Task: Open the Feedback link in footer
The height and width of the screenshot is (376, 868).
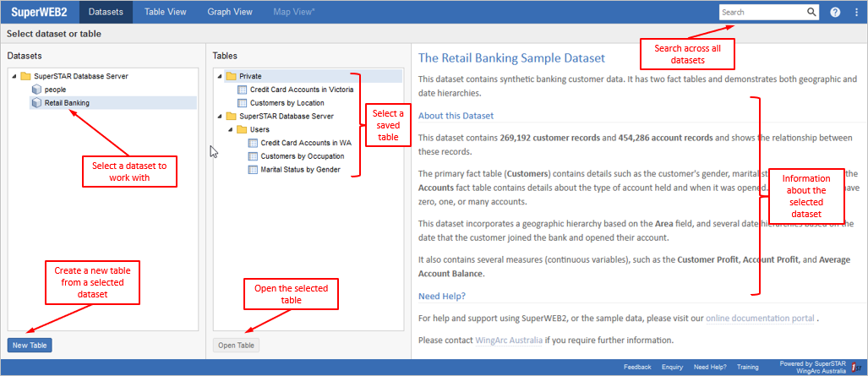Action: pos(636,368)
